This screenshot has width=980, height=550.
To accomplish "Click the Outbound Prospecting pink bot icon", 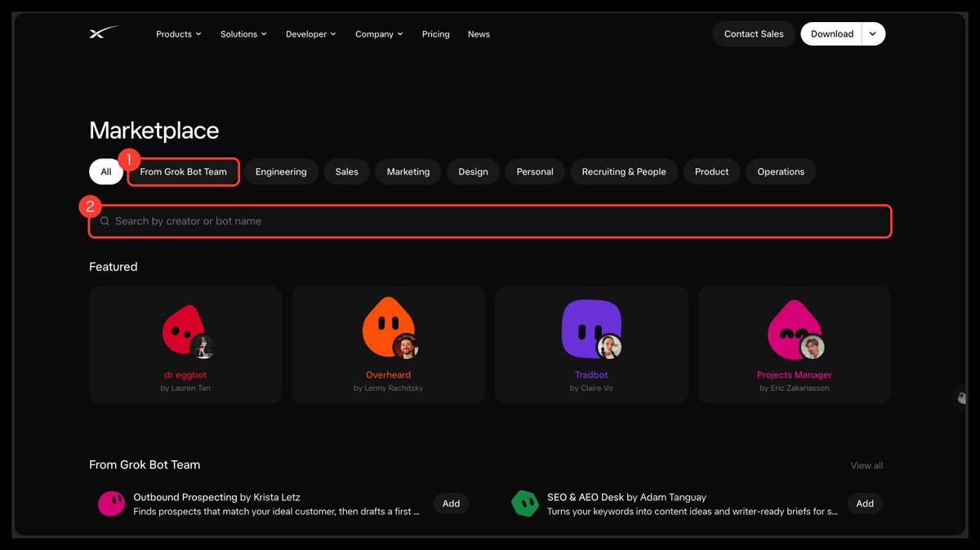I will (111, 503).
